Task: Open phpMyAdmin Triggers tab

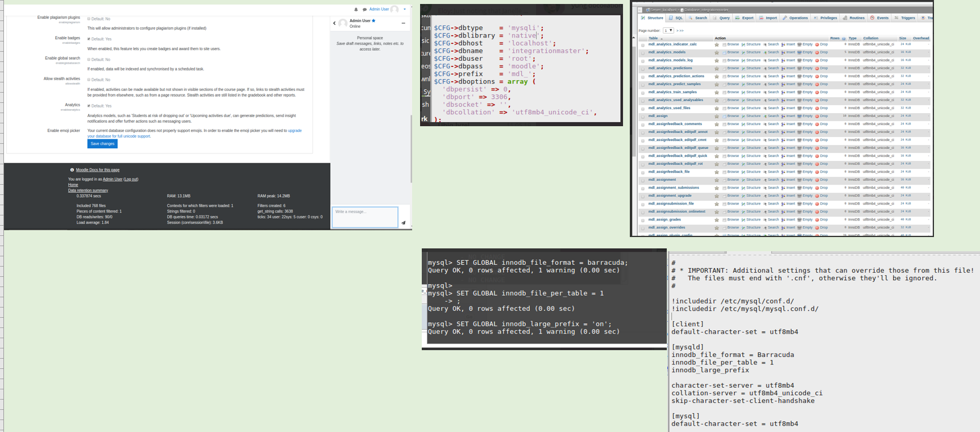Action: click(x=904, y=18)
